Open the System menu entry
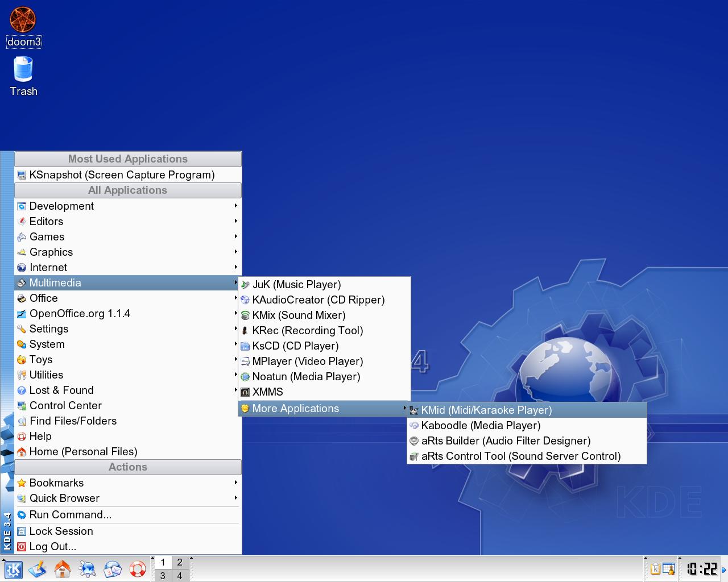Viewport: 728px width, 582px height. click(128, 344)
